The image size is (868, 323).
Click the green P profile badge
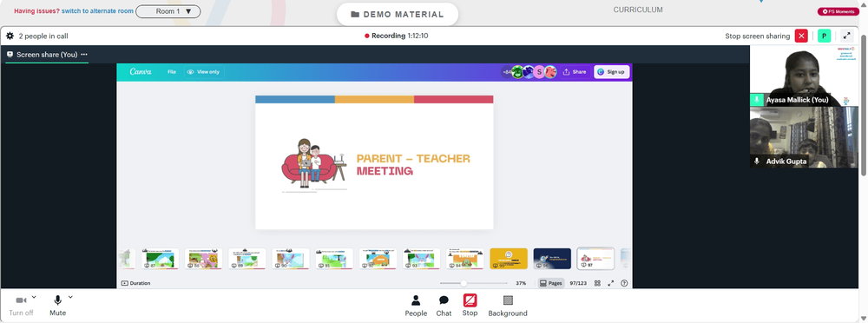[x=825, y=36]
